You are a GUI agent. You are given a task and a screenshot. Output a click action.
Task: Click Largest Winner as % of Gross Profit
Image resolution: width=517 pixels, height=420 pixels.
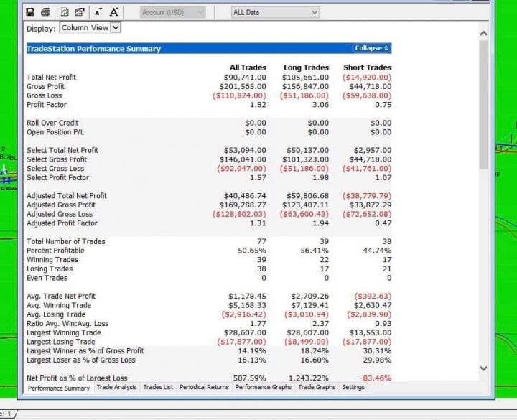tap(85, 351)
